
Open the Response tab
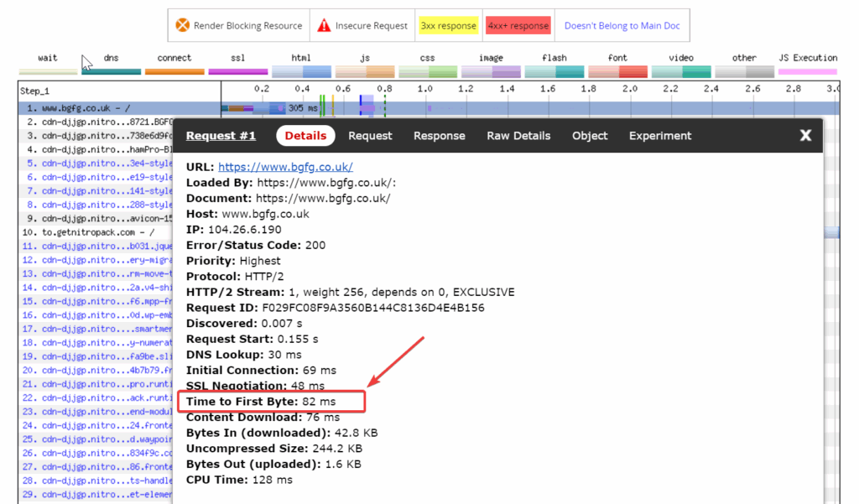[x=439, y=136]
